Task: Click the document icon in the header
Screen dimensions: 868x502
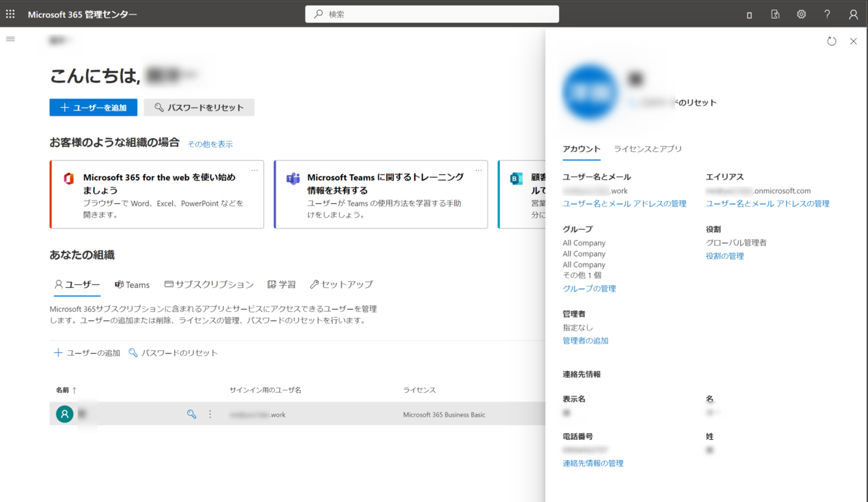Action: coord(775,14)
